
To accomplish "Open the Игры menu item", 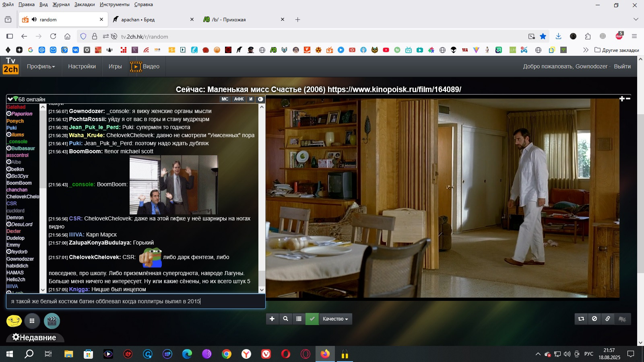I will click(115, 66).
